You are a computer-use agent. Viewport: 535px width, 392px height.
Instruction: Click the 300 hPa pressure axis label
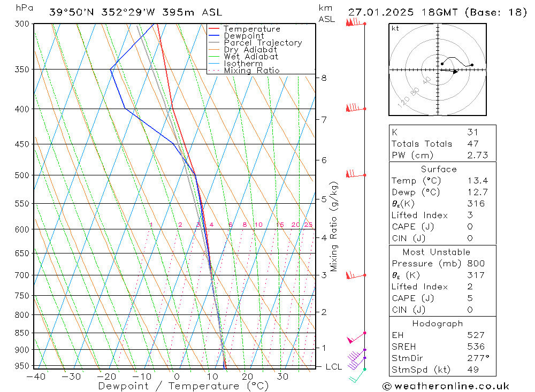tap(22, 24)
